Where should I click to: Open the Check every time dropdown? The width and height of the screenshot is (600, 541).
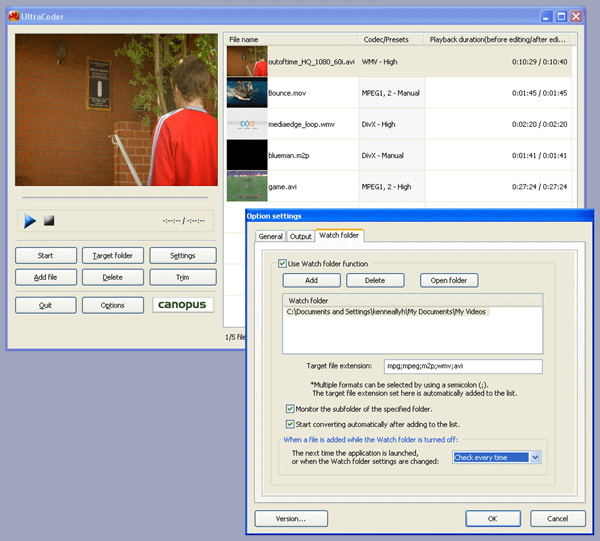[x=535, y=457]
